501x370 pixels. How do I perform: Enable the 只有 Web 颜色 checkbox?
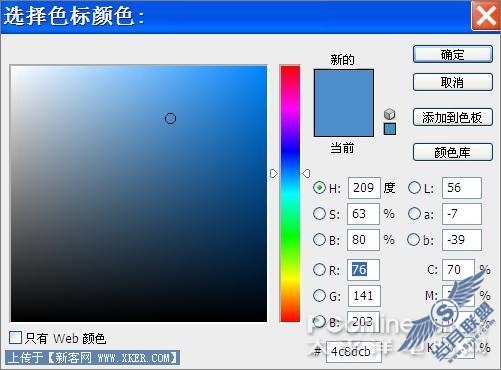point(15,338)
